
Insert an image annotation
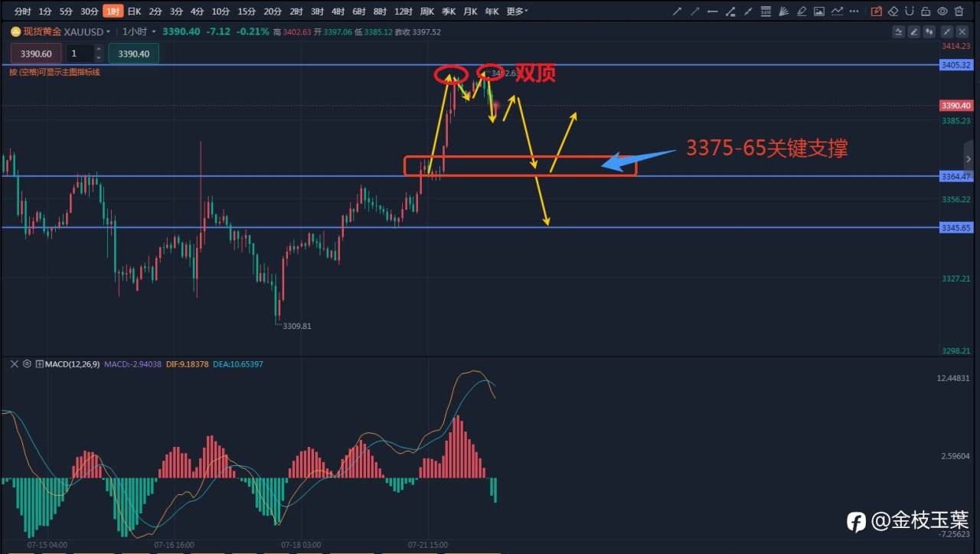[x=819, y=11]
